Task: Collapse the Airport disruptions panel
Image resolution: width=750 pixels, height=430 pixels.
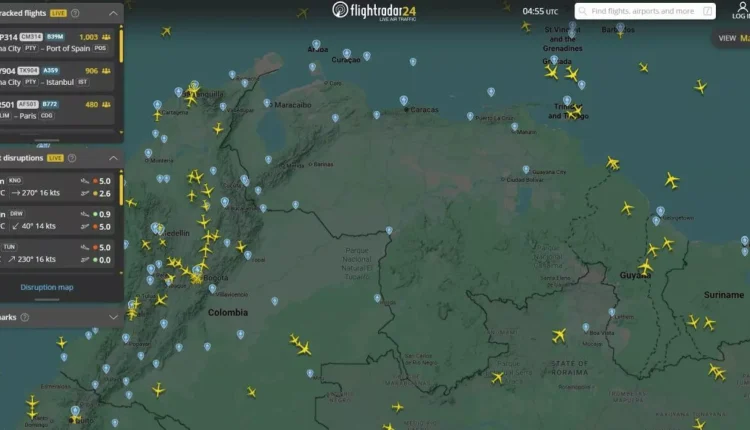Action: [x=112, y=158]
